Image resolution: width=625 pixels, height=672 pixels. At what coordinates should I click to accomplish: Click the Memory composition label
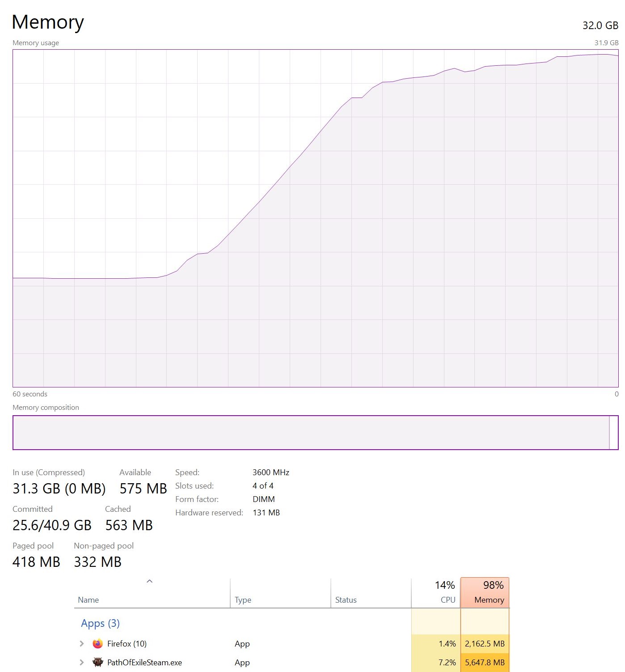[46, 408]
